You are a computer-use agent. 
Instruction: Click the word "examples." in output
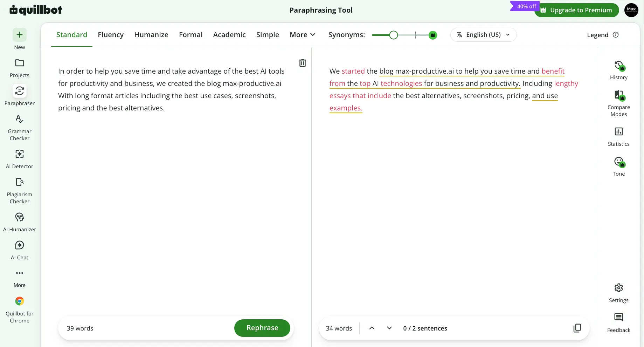point(346,108)
